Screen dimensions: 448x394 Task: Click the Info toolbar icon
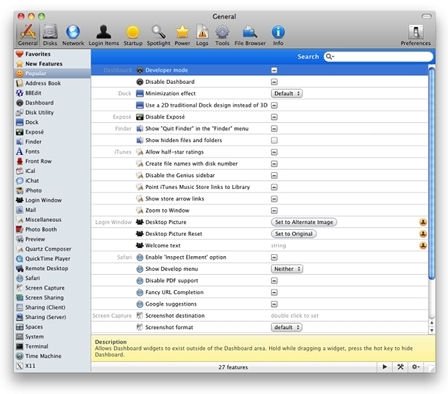278,35
